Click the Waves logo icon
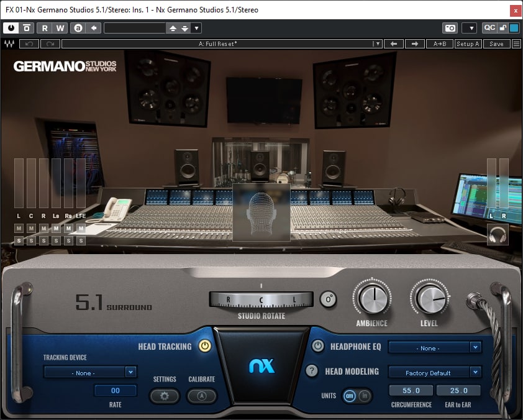The image size is (523, 420). (9, 43)
